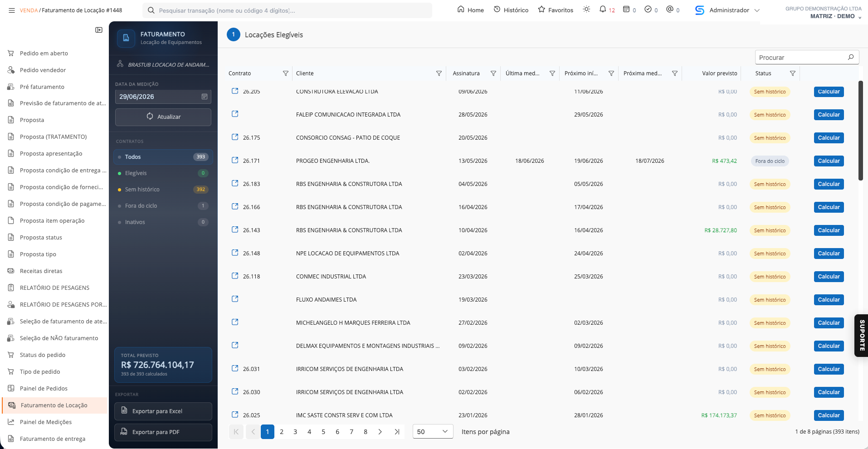Open the calendar icon in date field

click(205, 97)
